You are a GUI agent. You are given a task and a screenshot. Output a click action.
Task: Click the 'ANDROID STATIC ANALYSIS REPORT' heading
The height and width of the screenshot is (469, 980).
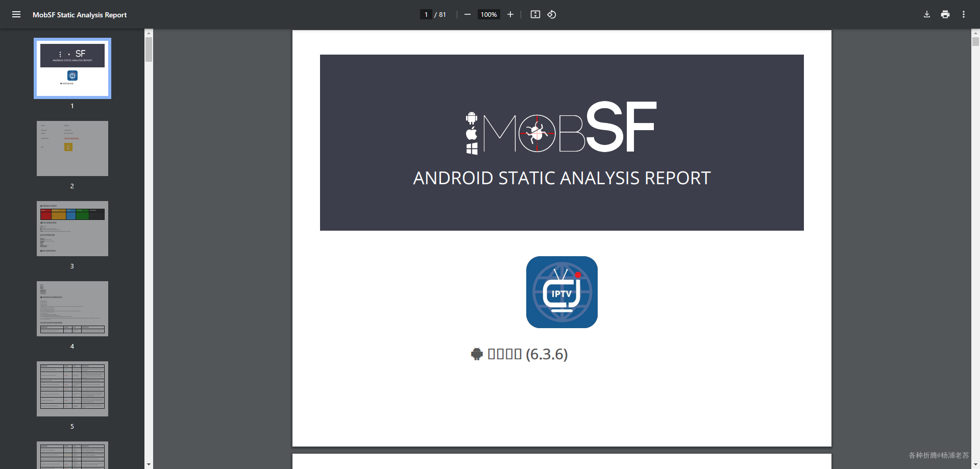tap(562, 178)
